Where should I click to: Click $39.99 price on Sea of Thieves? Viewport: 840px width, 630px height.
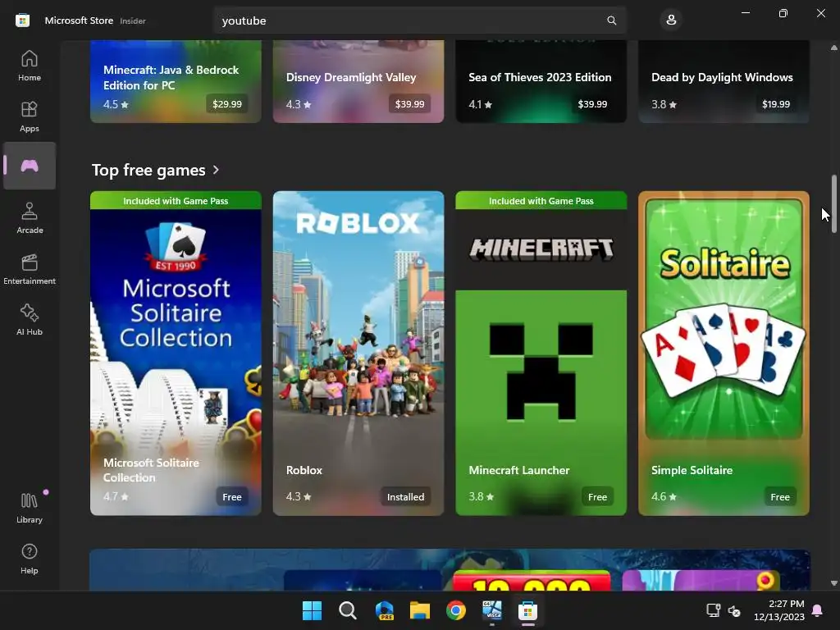[592, 104]
